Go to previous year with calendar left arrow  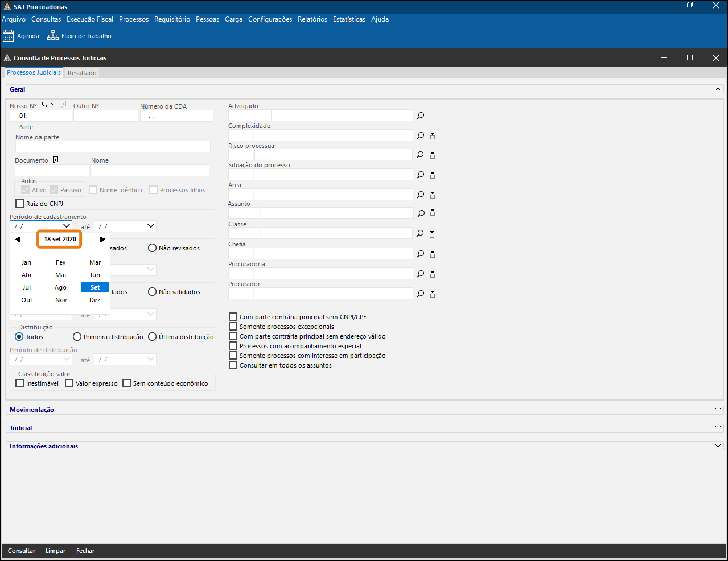[x=18, y=240]
